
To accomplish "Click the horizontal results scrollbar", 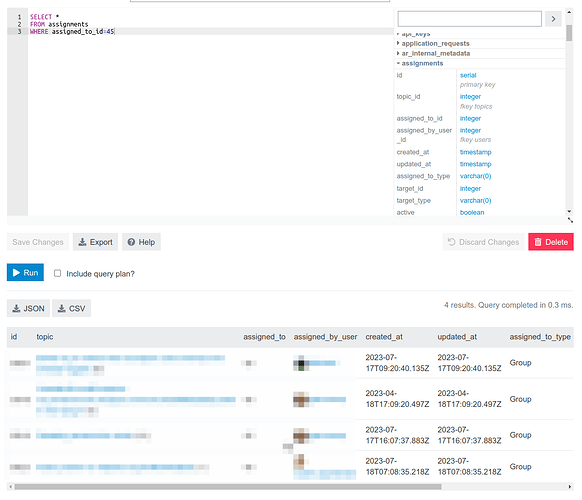I will pos(228,487).
